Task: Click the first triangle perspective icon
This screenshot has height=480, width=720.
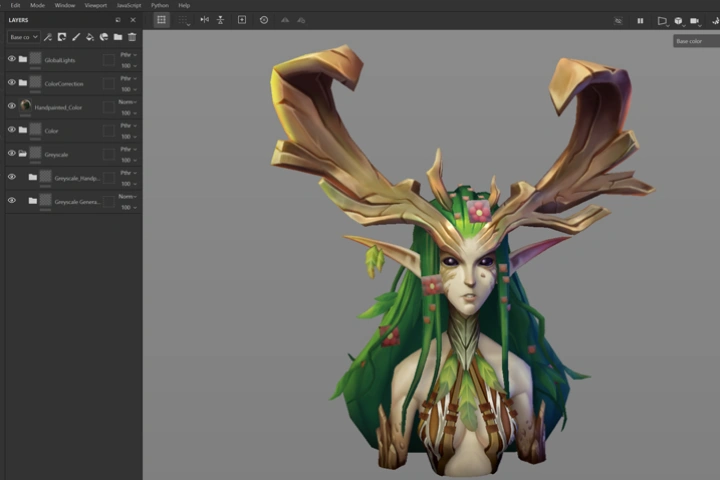Action: coord(285,20)
